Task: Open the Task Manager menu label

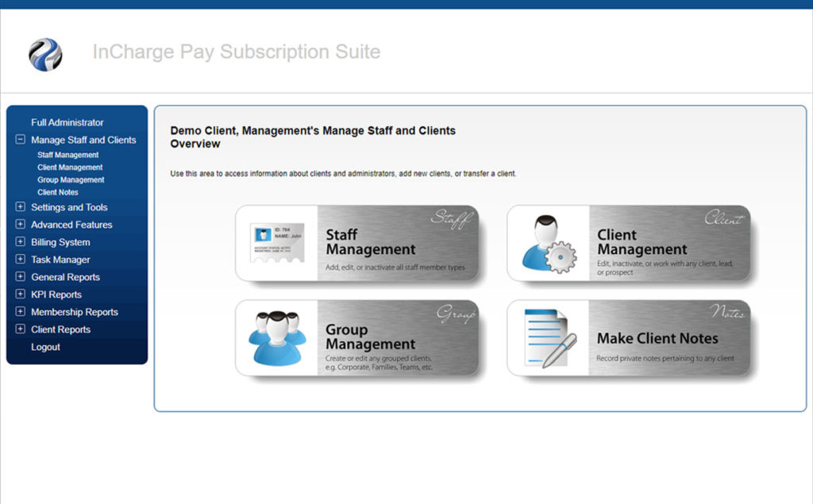Action: pyautogui.click(x=60, y=260)
